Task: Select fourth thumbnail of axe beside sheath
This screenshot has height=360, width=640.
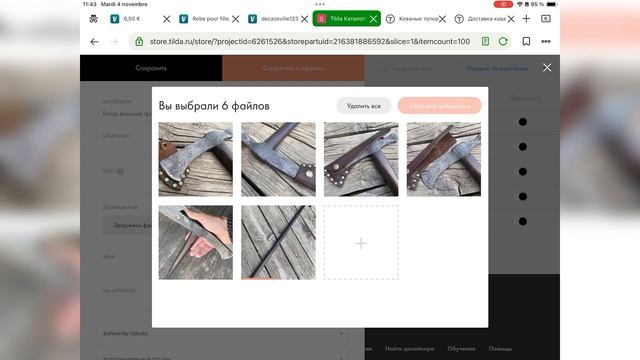Action: [x=444, y=159]
